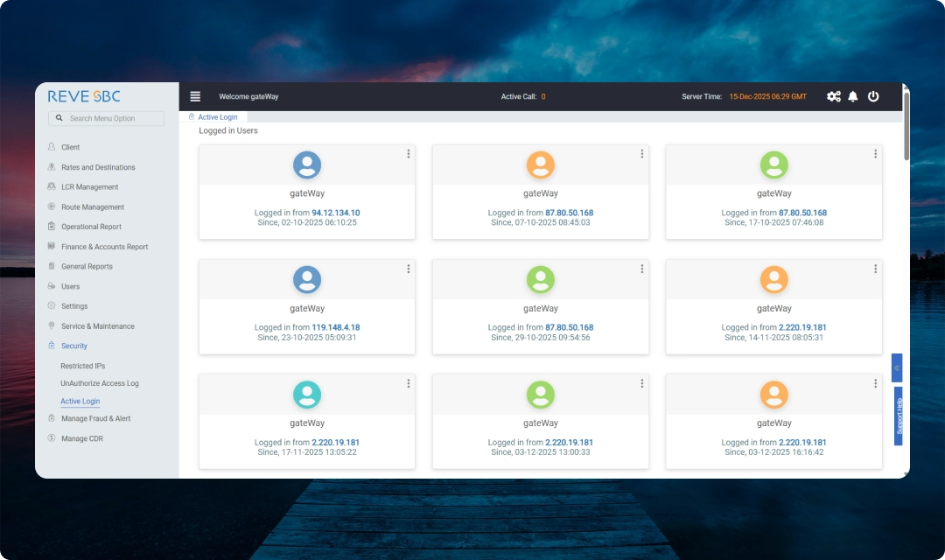Viewport: 945px width, 560px height.
Task: Expand the side panel double-chevron button
Action: pyautogui.click(x=897, y=367)
